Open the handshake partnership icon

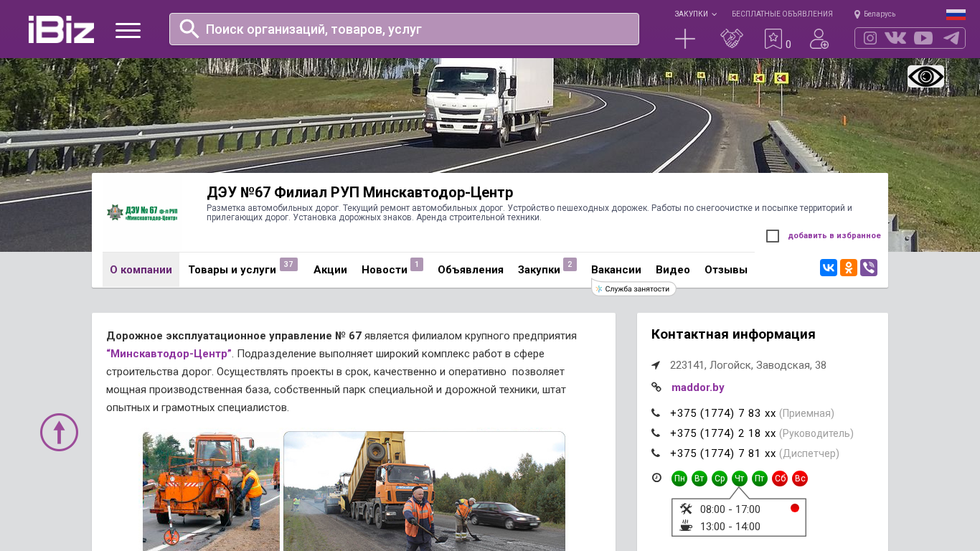731,39
